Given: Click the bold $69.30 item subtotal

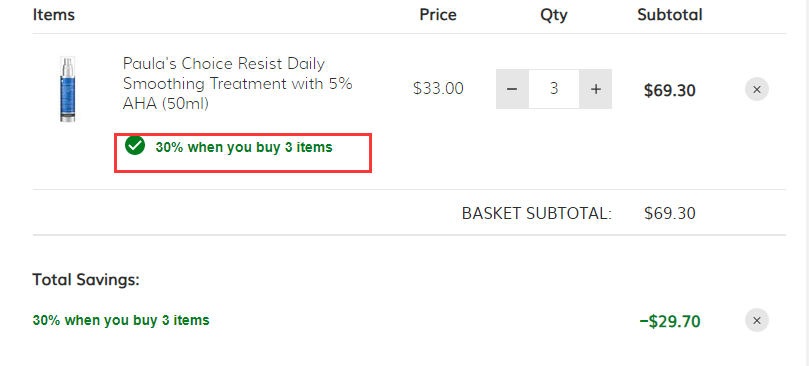Looking at the screenshot, I should [670, 91].
